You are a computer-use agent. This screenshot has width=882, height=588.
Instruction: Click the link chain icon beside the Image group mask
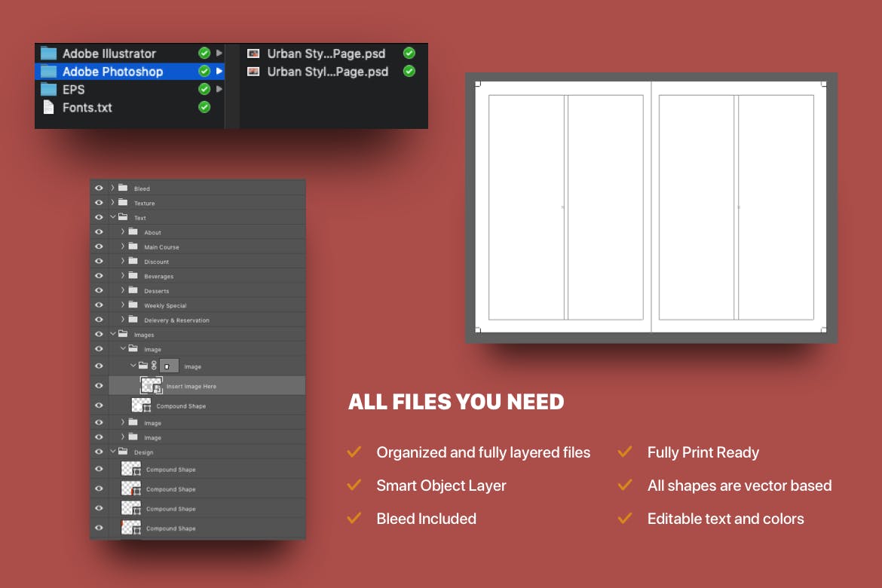155,366
